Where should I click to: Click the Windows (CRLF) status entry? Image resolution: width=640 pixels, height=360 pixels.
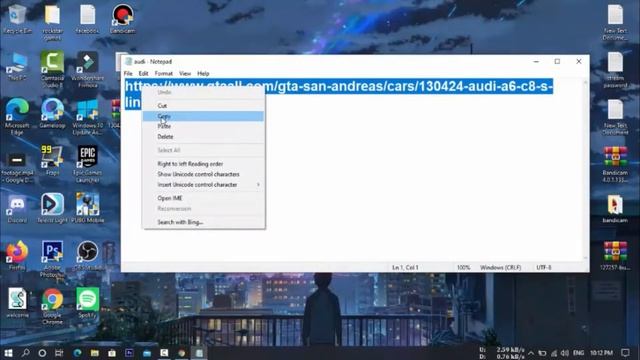[501, 268]
